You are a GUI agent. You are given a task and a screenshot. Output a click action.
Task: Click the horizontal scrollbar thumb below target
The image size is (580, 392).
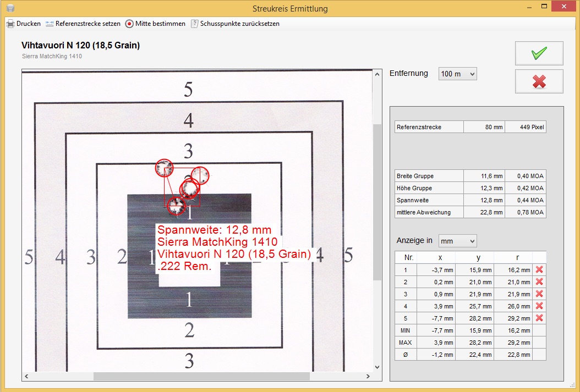click(x=201, y=377)
